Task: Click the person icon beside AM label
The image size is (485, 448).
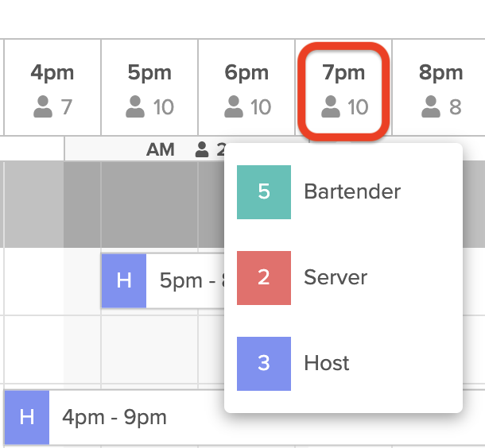Action: coord(202,149)
